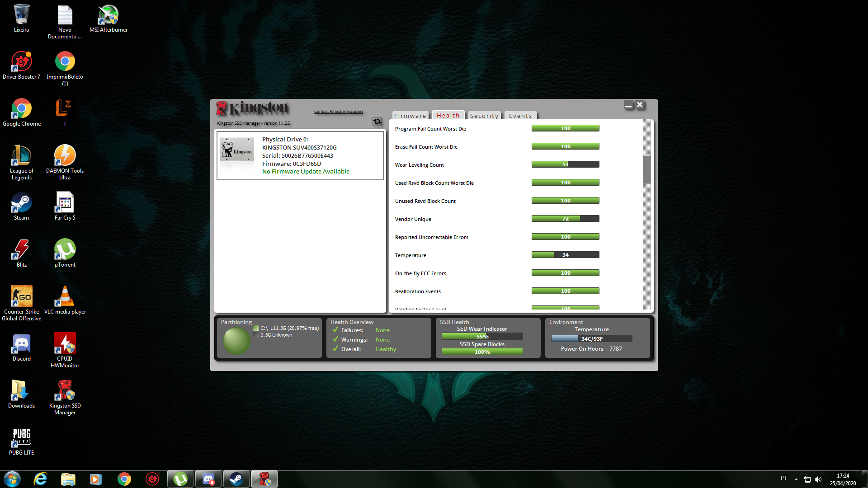Select the desktop icon labeled I

(x=65, y=113)
